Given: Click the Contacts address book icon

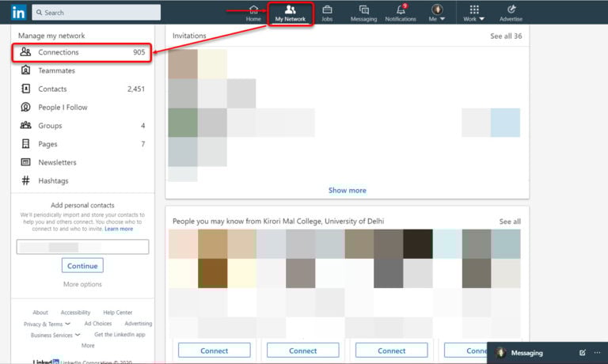Looking at the screenshot, I should [25, 89].
